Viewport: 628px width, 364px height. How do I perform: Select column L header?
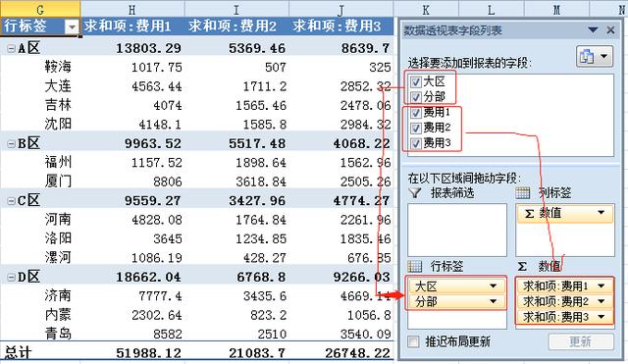click(492, 9)
